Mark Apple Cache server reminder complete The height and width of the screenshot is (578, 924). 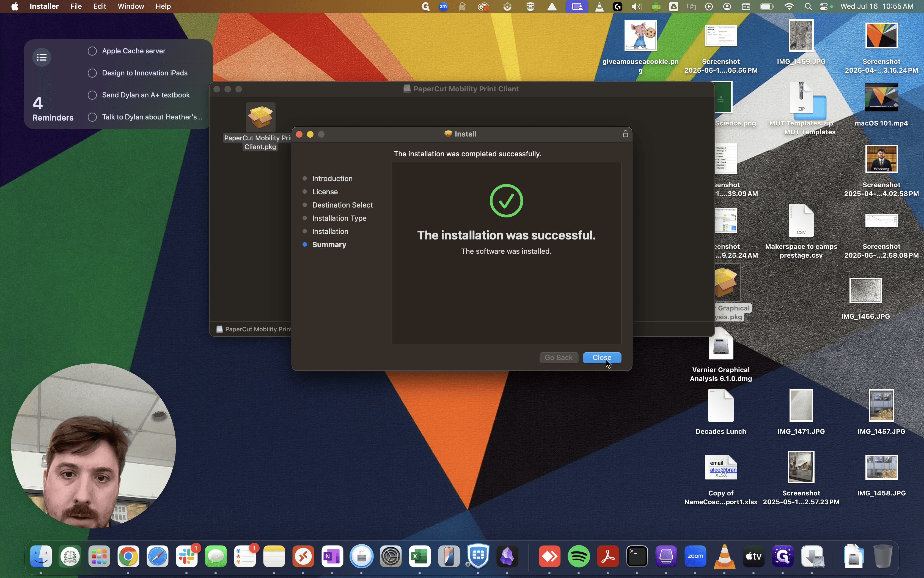[x=92, y=51]
